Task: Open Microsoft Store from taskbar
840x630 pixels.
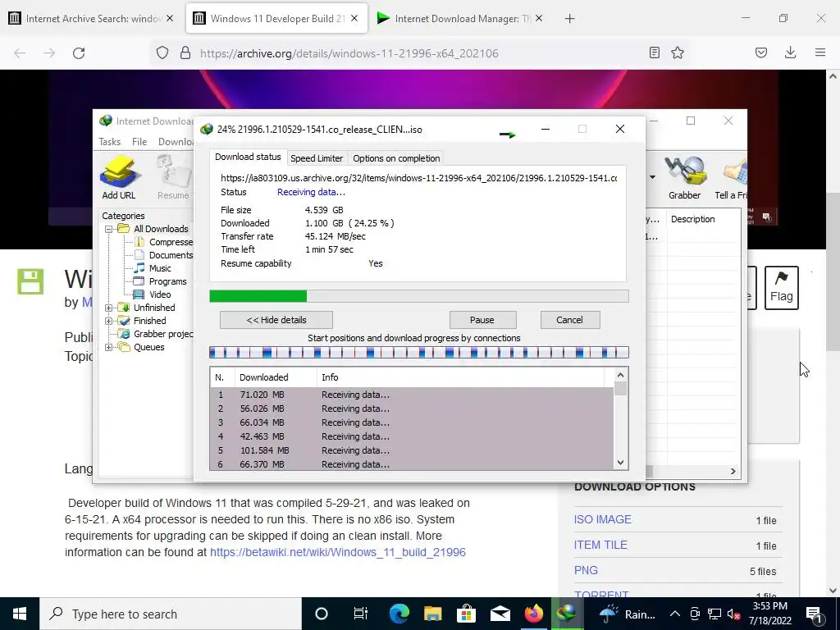Action: [x=467, y=614]
